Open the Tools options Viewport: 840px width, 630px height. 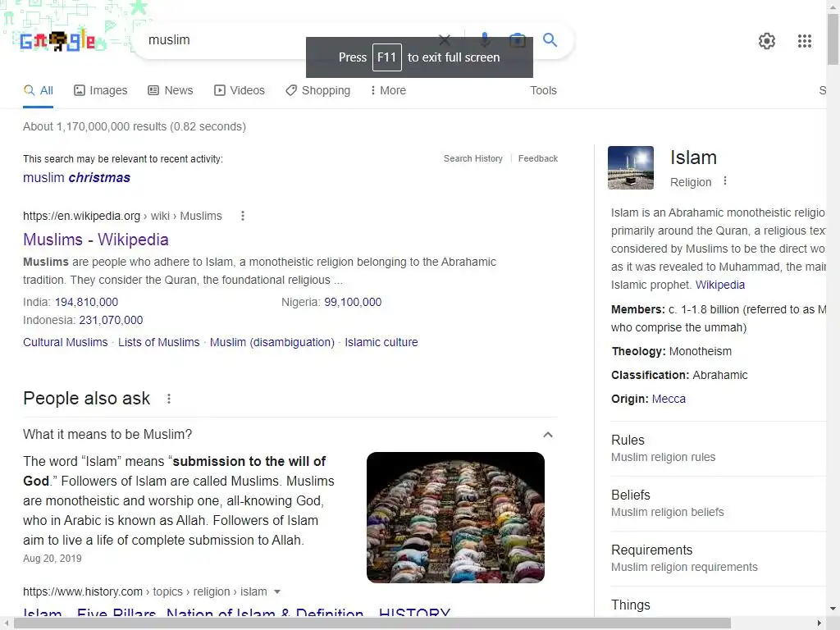click(543, 90)
